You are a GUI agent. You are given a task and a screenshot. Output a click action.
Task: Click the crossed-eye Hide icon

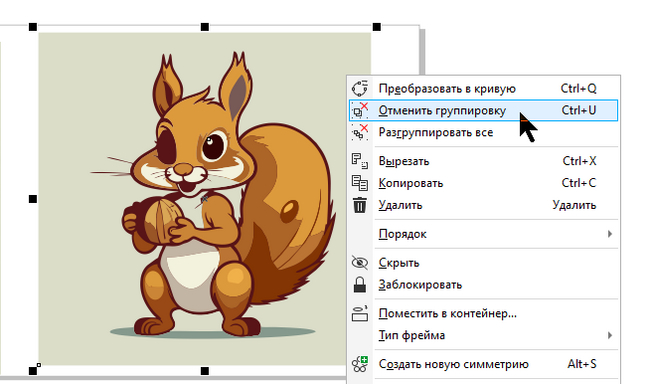click(x=359, y=262)
